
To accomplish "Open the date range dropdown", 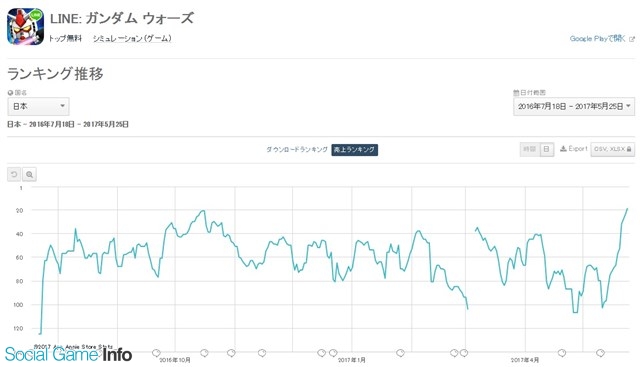I will 574,107.
